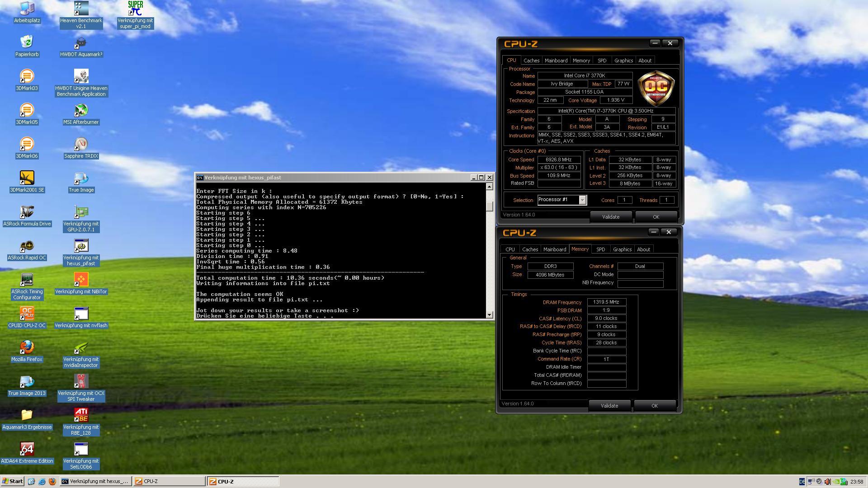Open SPD tab in upper CPU-Z window
The width and height of the screenshot is (868, 488).
coord(602,61)
